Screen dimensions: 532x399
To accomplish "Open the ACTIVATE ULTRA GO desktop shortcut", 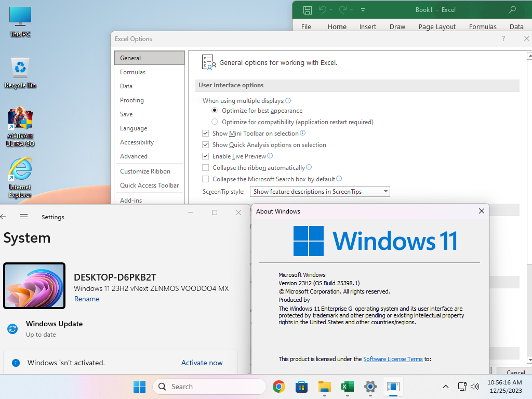I will [20, 127].
